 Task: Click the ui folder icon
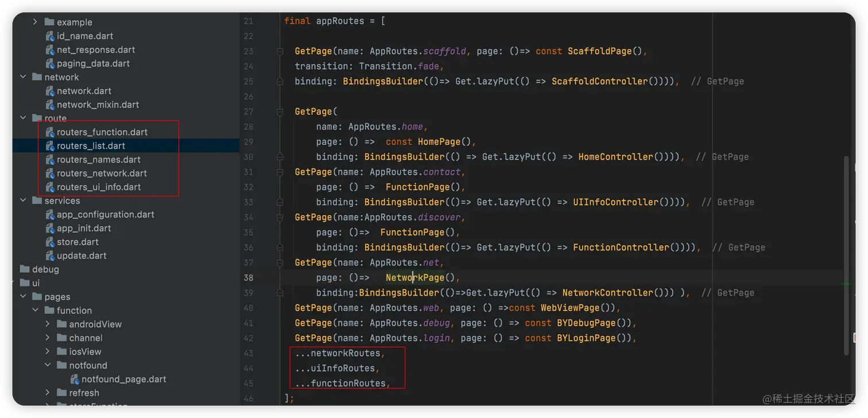(25, 283)
